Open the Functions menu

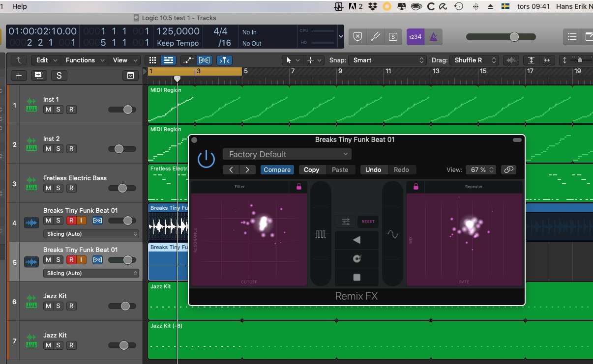(x=85, y=60)
